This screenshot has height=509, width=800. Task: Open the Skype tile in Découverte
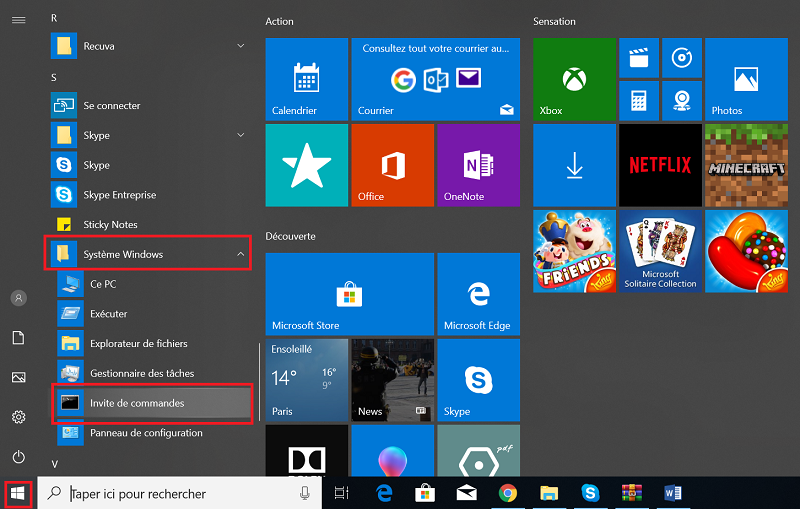coord(479,380)
